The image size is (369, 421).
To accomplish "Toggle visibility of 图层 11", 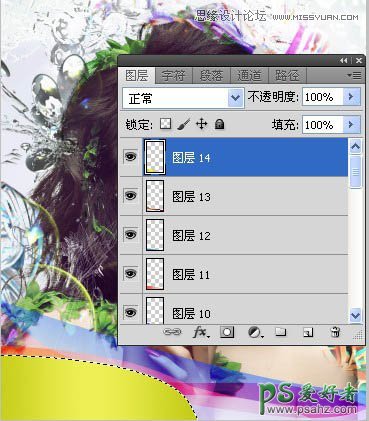I will point(130,273).
